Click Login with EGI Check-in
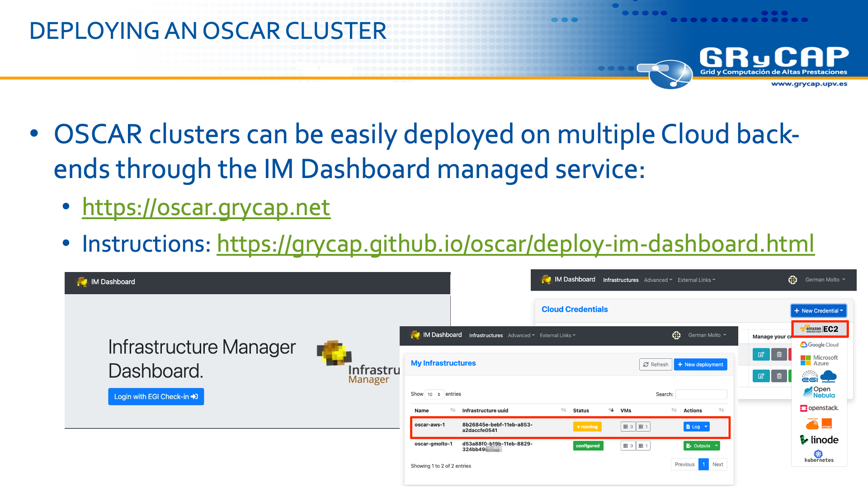Image resolution: width=868 pixels, height=488 pixels. point(156,397)
